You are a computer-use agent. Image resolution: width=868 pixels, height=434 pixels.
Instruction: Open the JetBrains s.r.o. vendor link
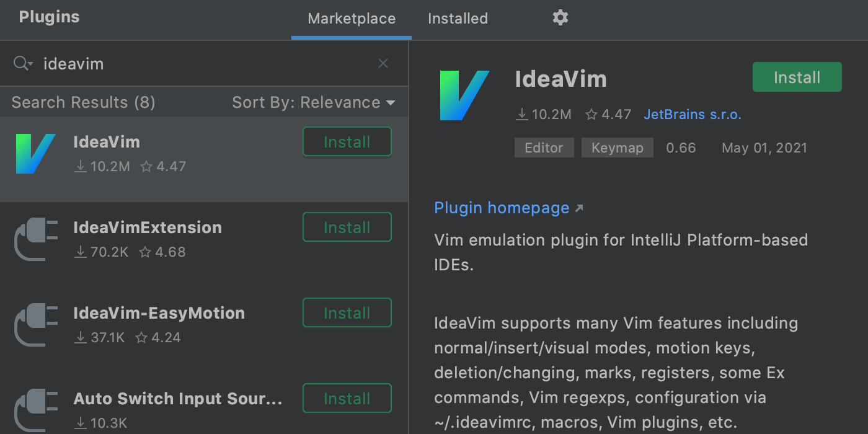693,114
